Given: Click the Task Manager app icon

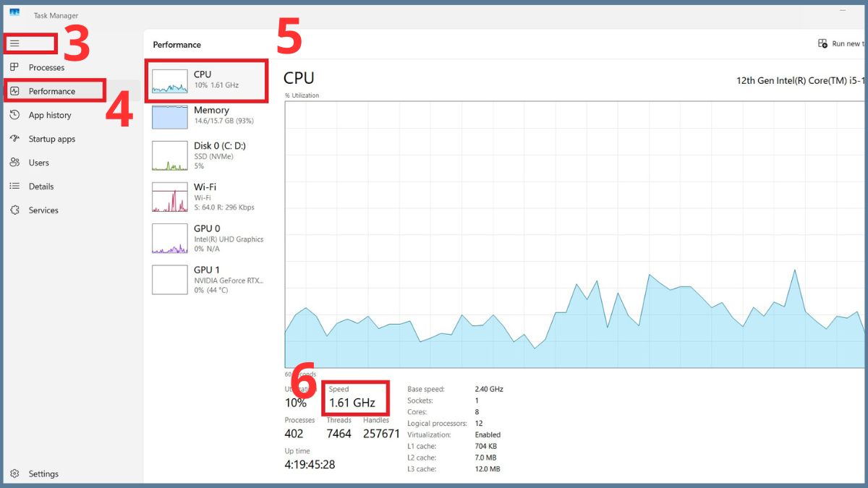Looking at the screenshot, I should pos(14,12).
